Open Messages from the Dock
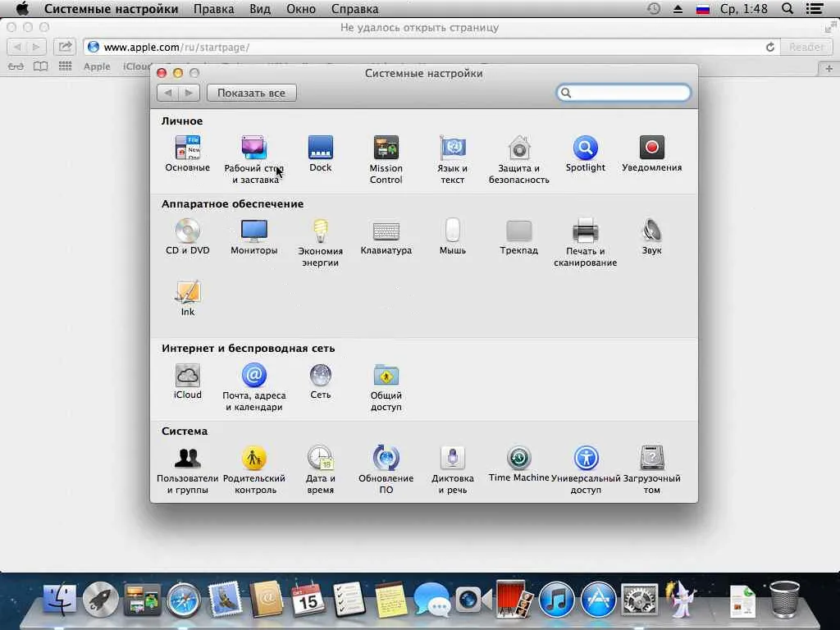The height and width of the screenshot is (630, 840). pyautogui.click(x=431, y=600)
